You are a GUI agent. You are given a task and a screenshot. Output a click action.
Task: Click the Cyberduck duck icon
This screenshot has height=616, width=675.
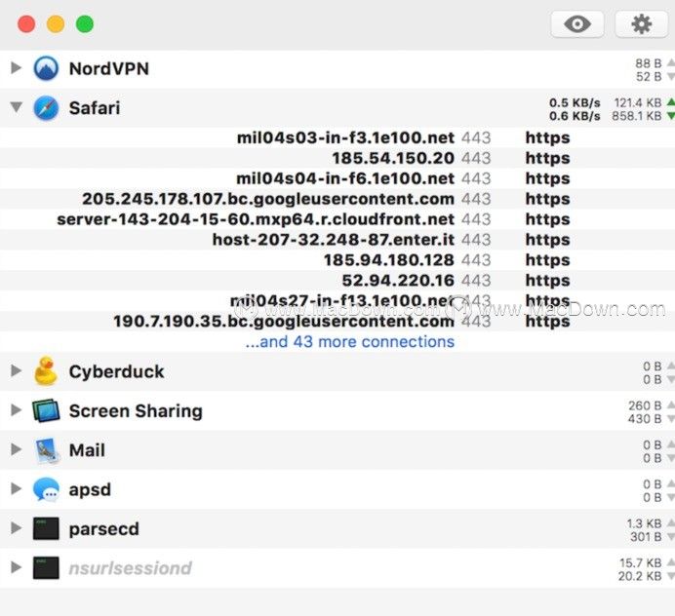point(46,370)
